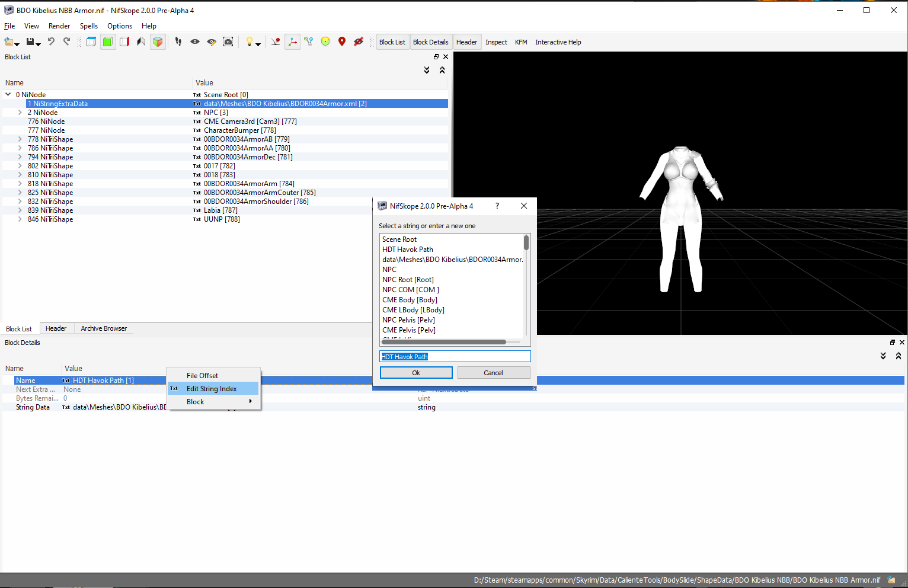
Task: Open the Load file toolbar icon
Action: (x=9, y=41)
